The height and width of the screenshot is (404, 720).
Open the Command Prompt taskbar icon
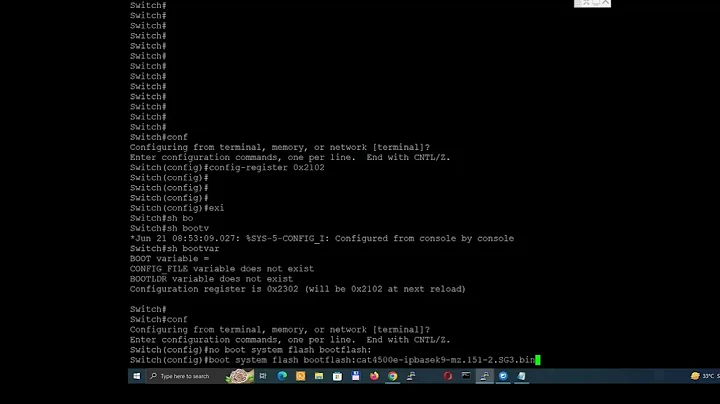[466, 376]
